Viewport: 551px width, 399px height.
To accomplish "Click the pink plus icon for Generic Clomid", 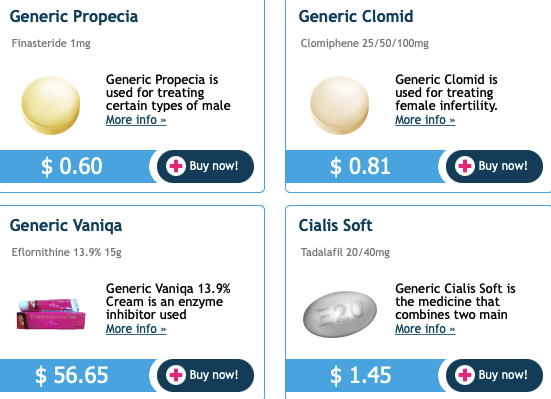I will [465, 166].
